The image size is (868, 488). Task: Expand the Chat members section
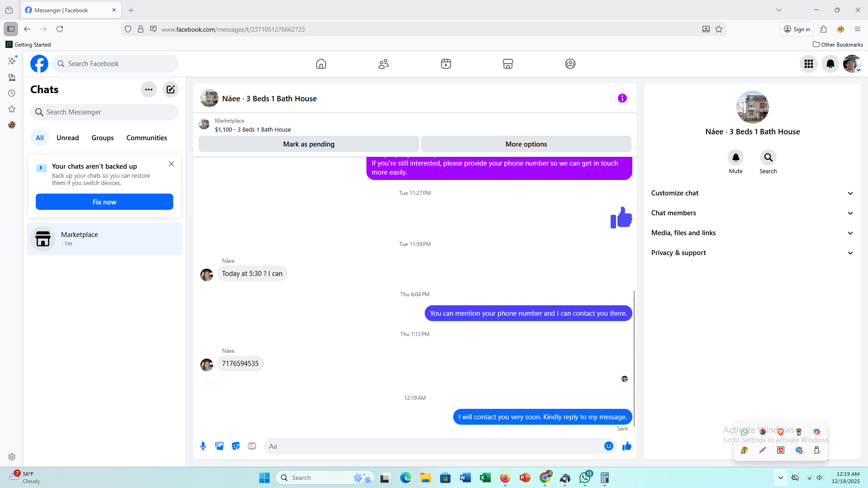pyautogui.click(x=753, y=213)
